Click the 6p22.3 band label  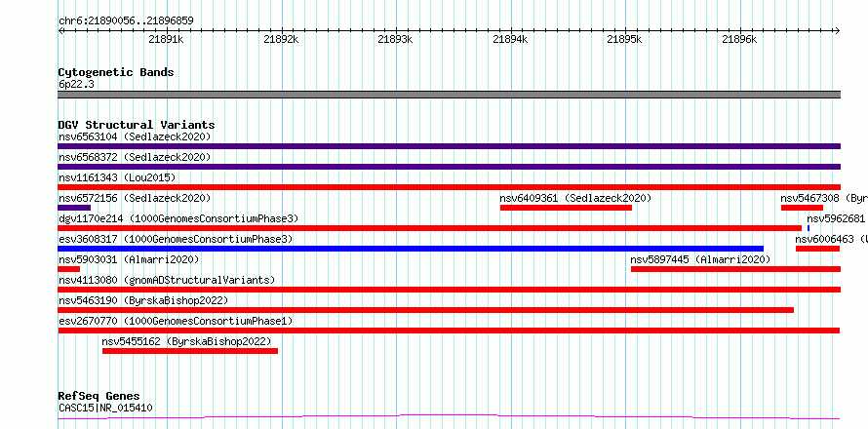(x=76, y=84)
